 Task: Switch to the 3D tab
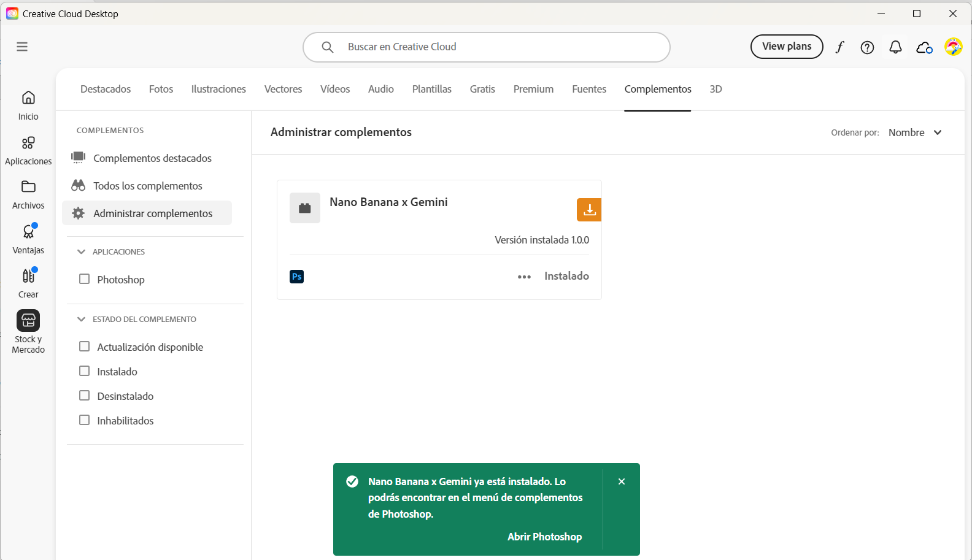(715, 89)
